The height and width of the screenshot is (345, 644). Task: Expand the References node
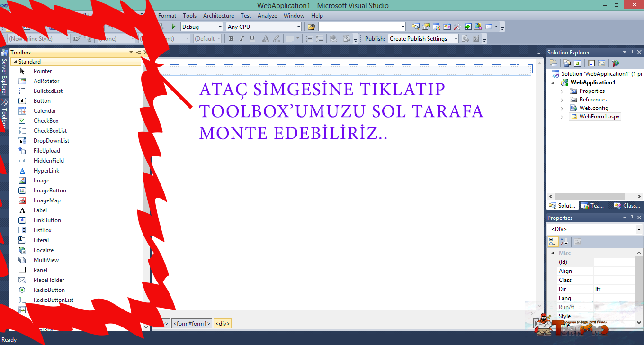click(x=562, y=100)
